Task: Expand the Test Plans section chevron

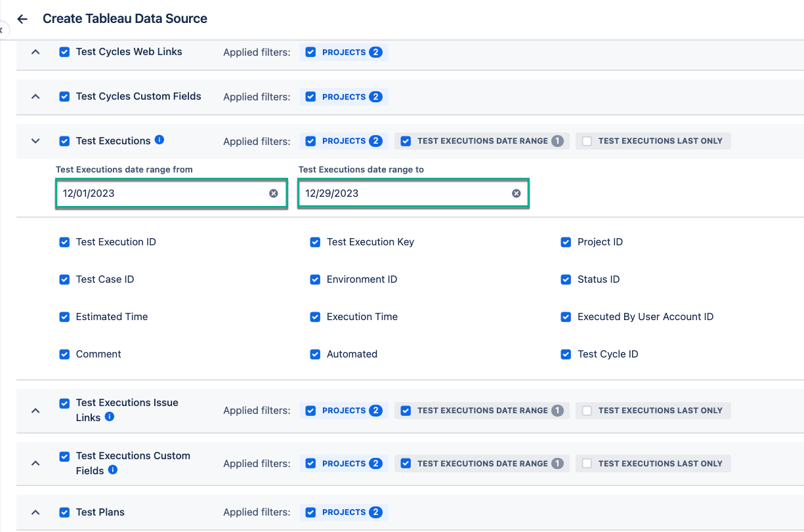Action: click(x=36, y=512)
